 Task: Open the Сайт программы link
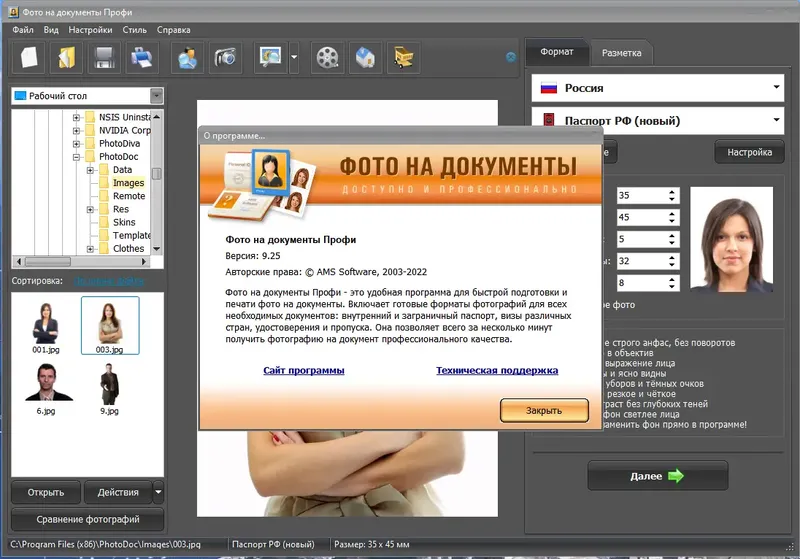(304, 370)
